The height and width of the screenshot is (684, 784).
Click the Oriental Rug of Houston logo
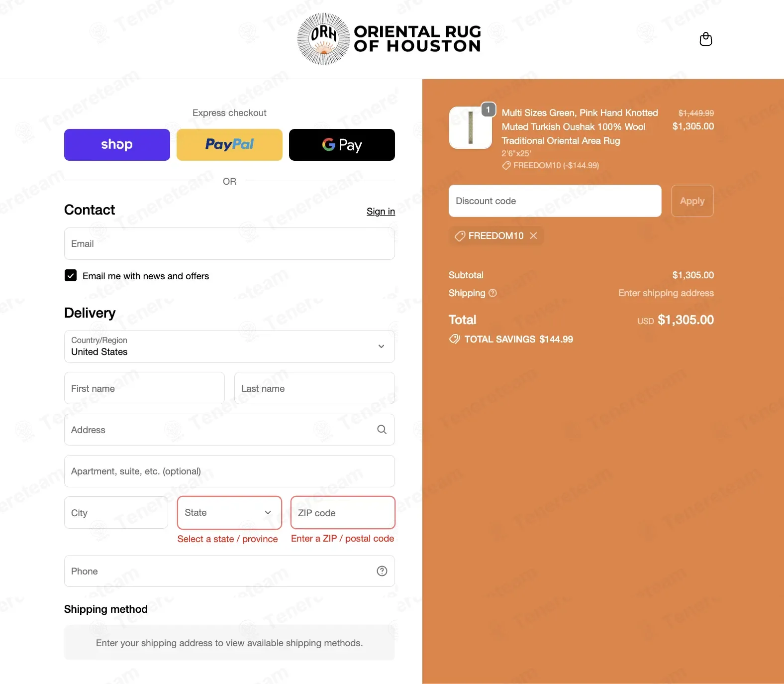click(x=389, y=39)
